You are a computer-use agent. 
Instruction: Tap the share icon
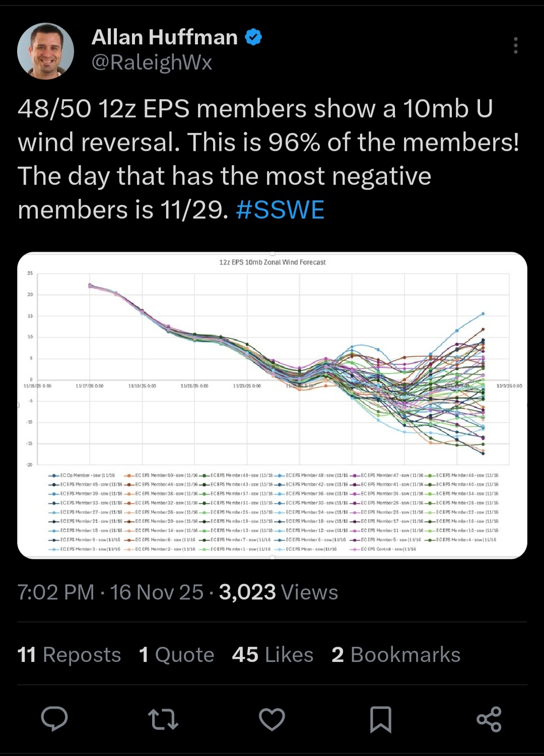[x=489, y=719]
